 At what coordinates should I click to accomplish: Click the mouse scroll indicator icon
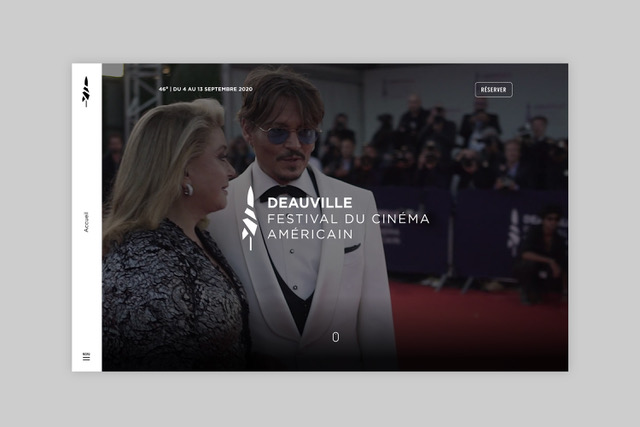point(336,337)
